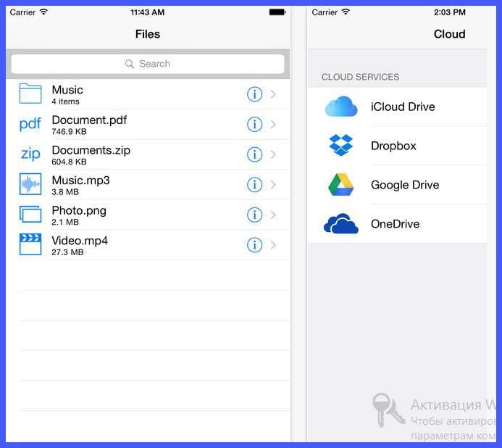Click the 11:43 AM clock

(148, 12)
